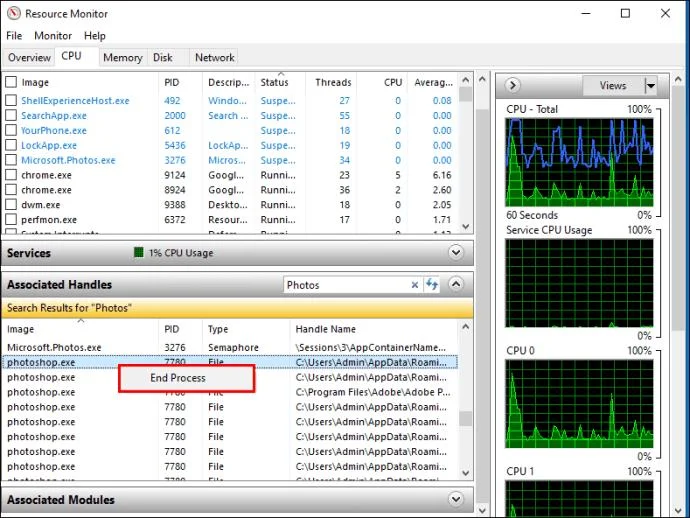Click the refresh search arrows icon
The height and width of the screenshot is (518, 690).
[x=432, y=284]
